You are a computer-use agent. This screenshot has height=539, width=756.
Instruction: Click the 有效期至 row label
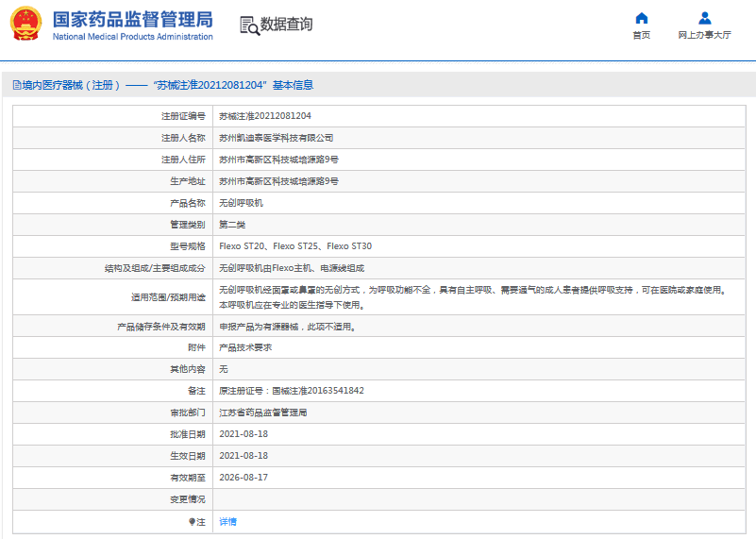(x=188, y=478)
